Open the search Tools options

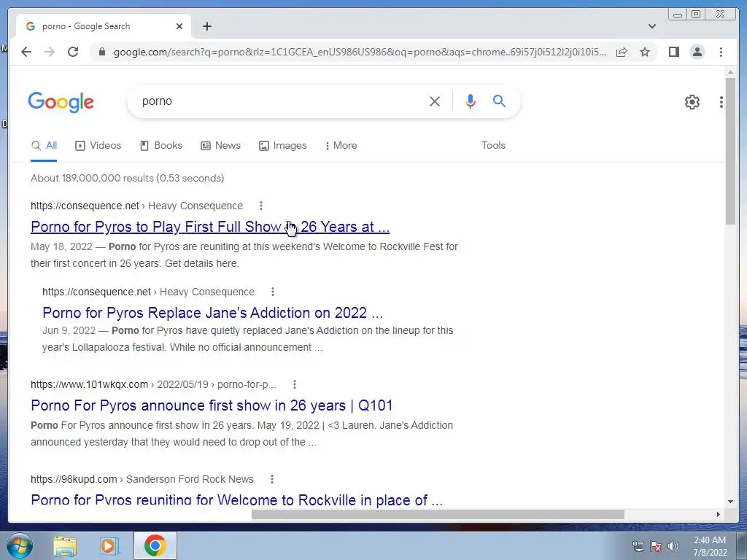point(493,146)
